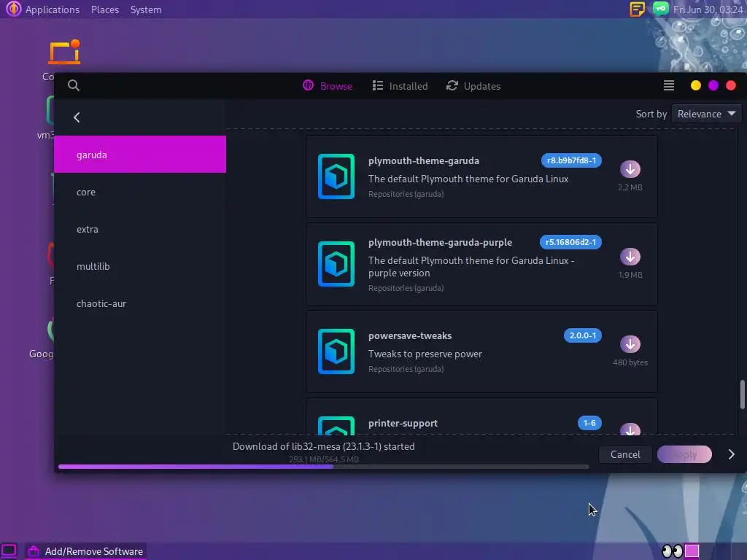This screenshot has width=747, height=560.
Task: Go back using the left chevron arrow
Action: coord(77,117)
